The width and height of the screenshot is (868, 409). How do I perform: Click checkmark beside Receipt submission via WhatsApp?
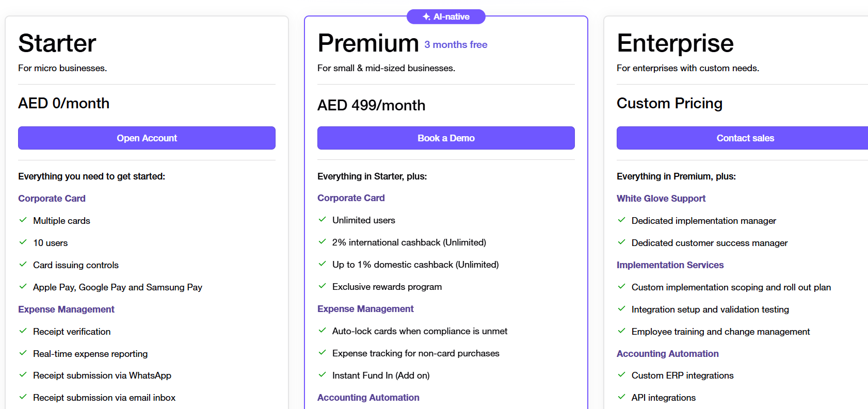pos(23,374)
